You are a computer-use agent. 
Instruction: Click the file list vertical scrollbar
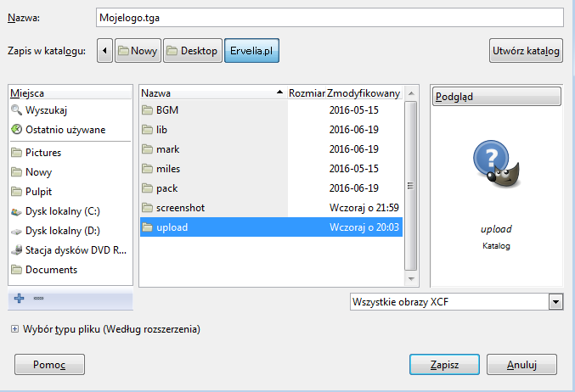(411, 185)
